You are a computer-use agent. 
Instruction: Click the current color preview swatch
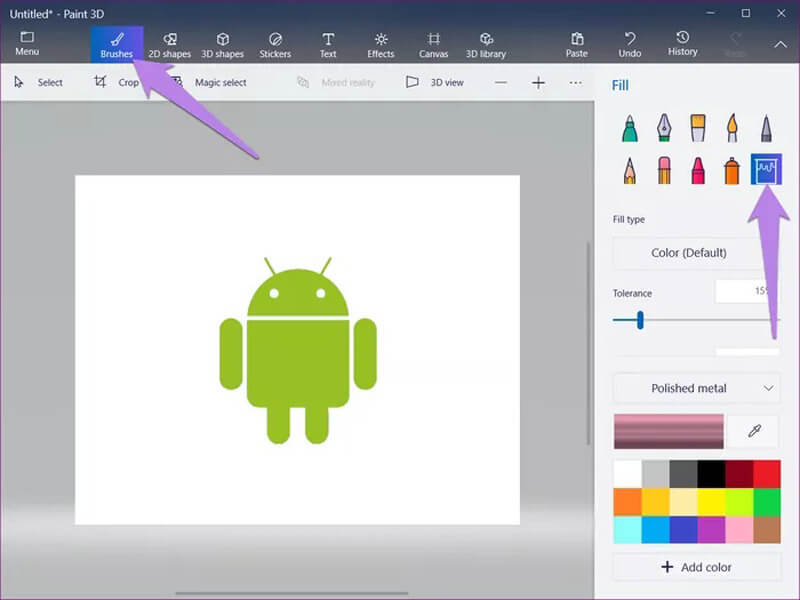(x=669, y=432)
